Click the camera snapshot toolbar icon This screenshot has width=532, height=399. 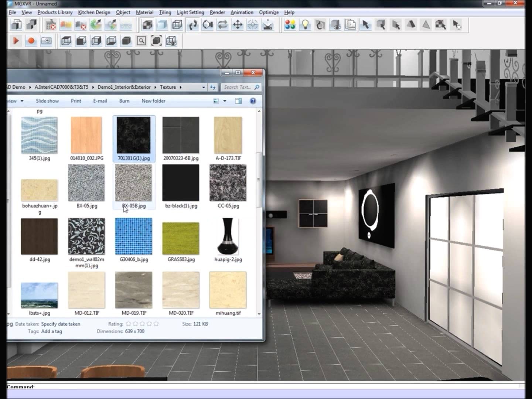tap(46, 41)
